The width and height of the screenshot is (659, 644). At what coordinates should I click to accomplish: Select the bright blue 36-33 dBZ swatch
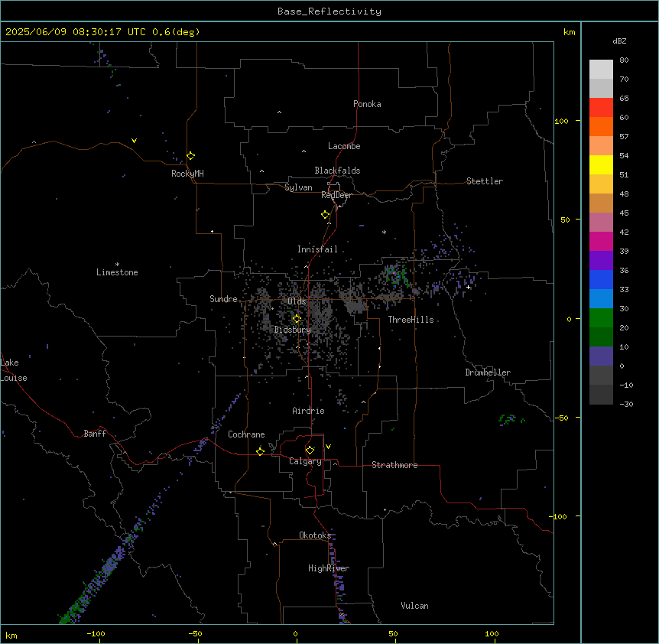[x=601, y=279]
